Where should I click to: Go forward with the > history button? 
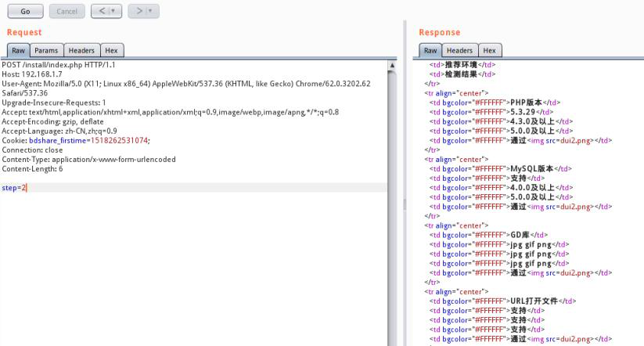point(139,11)
